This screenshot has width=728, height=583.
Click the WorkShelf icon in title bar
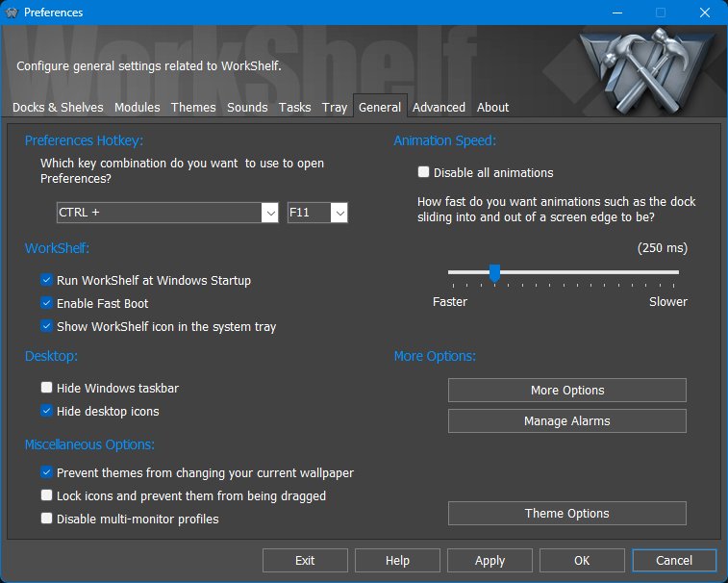12,13
